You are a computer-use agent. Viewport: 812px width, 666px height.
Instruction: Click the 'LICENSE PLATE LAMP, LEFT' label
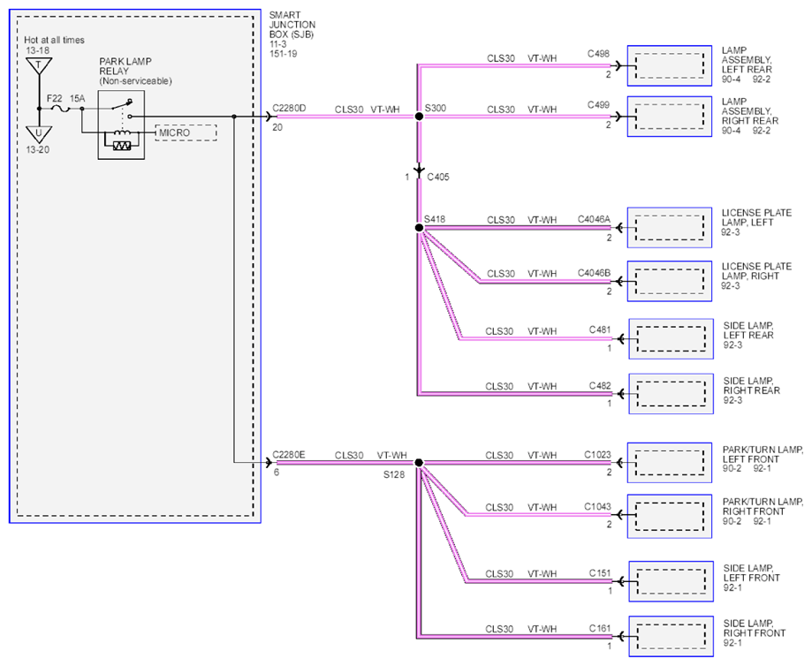point(756,217)
